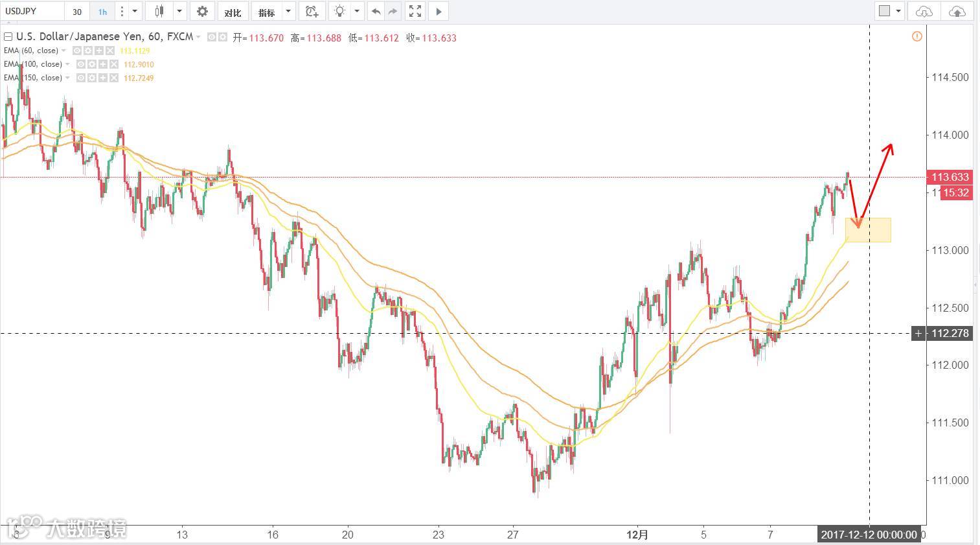Switch to the 30 minute interval
The height and width of the screenshot is (545, 980).
(77, 12)
